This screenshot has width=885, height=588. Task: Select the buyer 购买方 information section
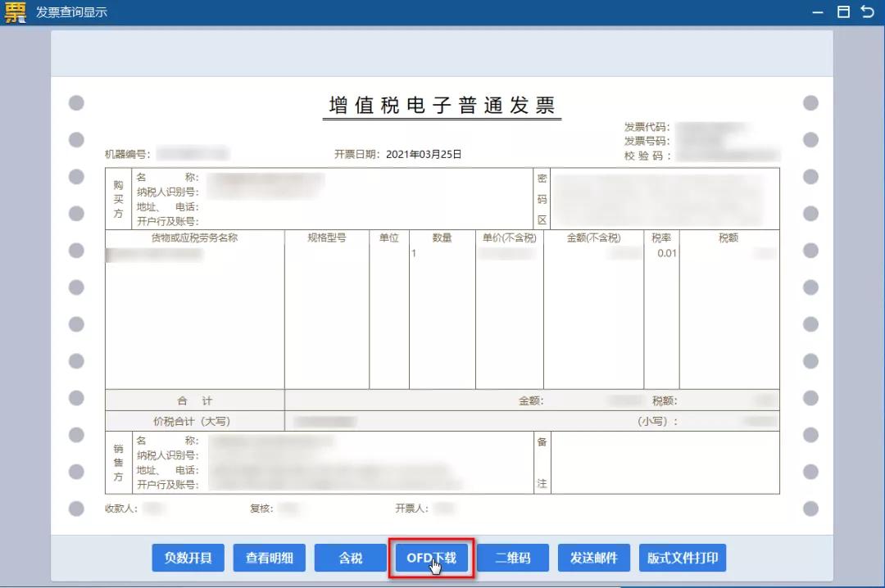pos(320,197)
